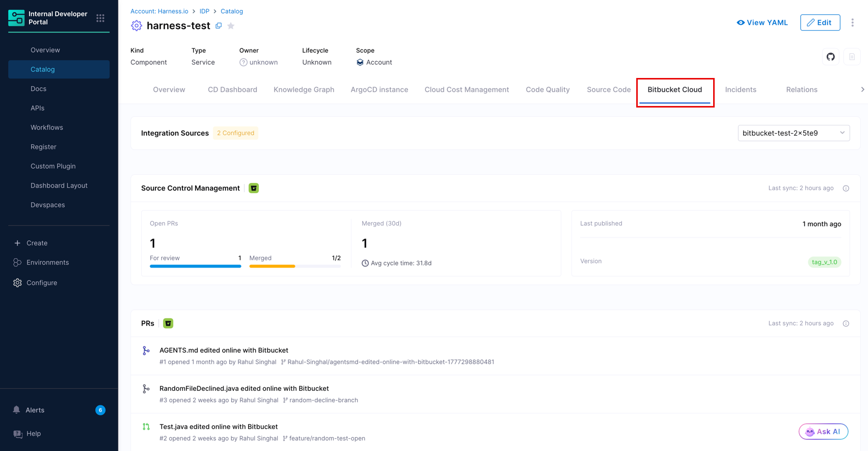Switch to the CD Dashboard tab

click(x=232, y=90)
